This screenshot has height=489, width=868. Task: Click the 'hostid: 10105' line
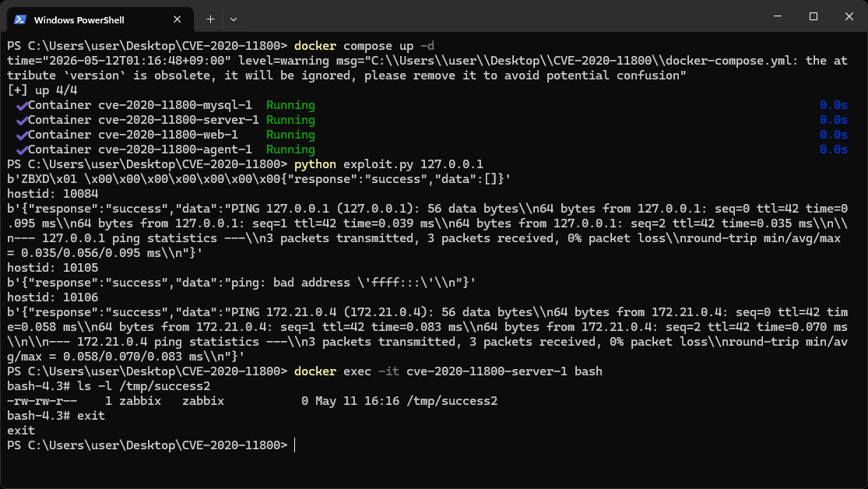[53, 268]
